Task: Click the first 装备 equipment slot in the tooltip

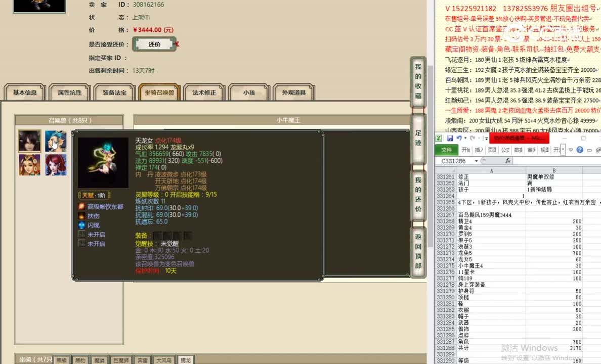Action: (x=157, y=234)
